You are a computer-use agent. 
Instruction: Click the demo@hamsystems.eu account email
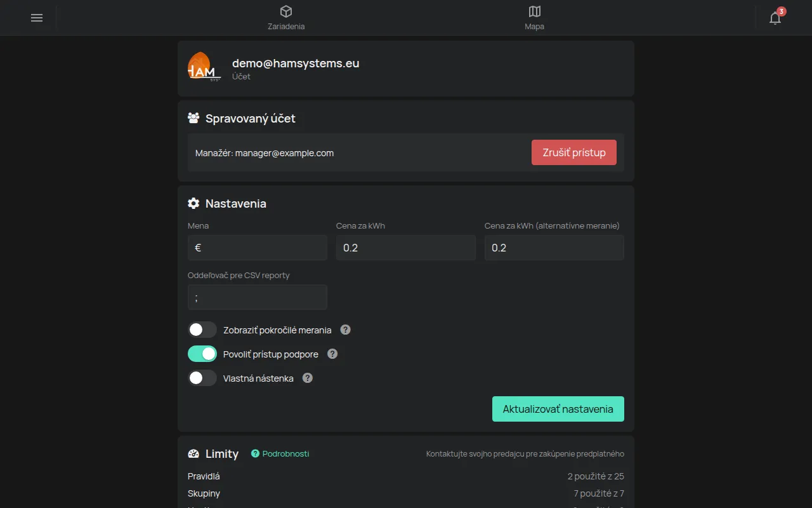pyautogui.click(x=296, y=63)
